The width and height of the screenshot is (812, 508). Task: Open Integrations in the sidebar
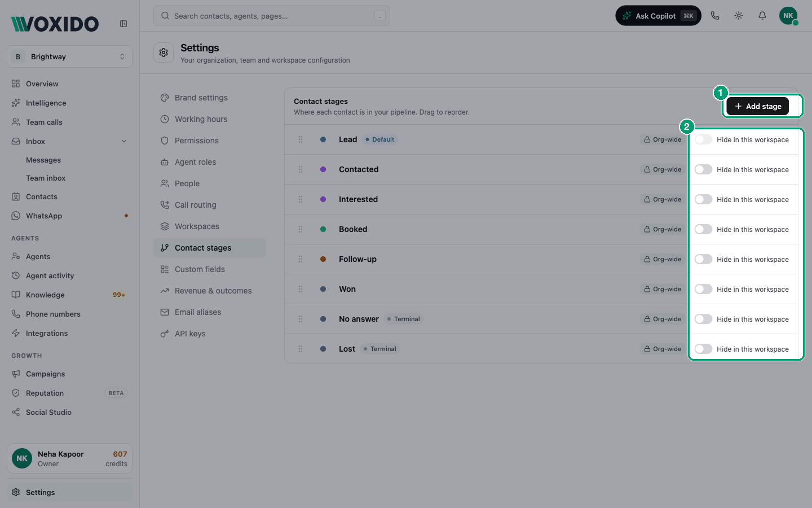[69, 333]
